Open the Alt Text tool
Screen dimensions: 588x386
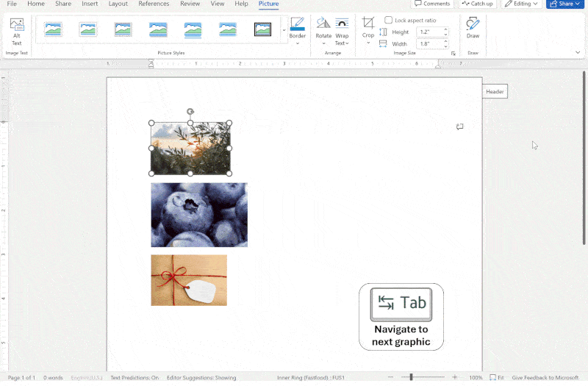coord(16,32)
